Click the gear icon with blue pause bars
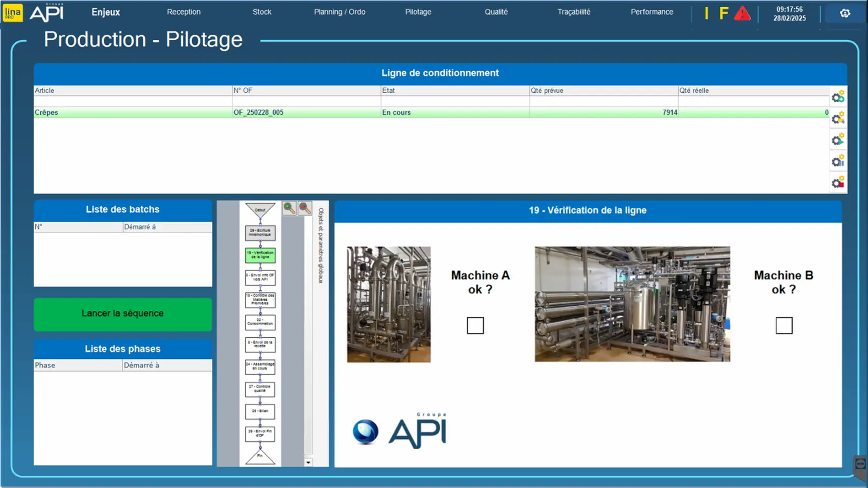 [837, 161]
